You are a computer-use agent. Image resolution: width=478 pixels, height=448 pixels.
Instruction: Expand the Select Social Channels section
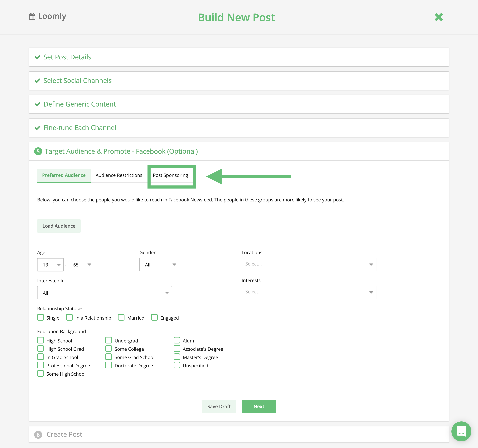(x=239, y=81)
